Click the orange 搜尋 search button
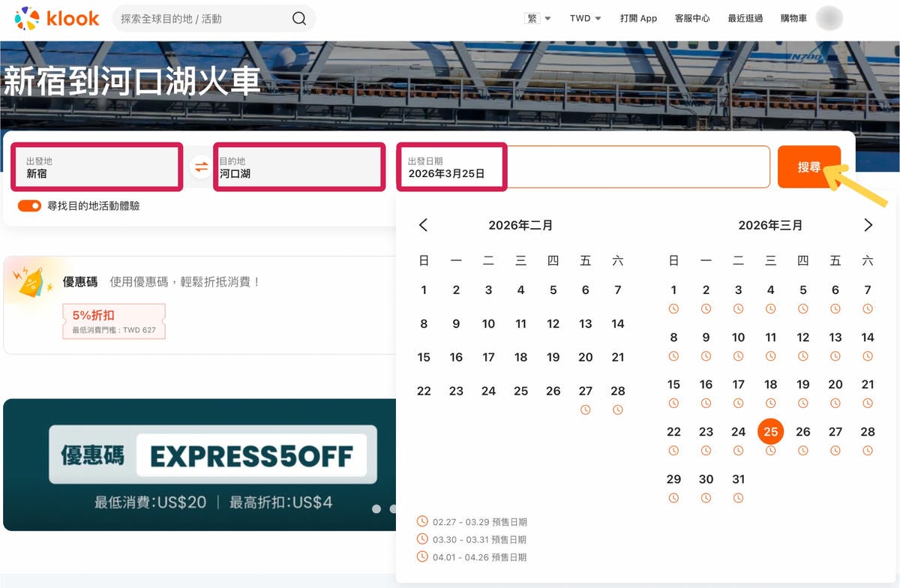The image size is (900, 588). [x=809, y=166]
